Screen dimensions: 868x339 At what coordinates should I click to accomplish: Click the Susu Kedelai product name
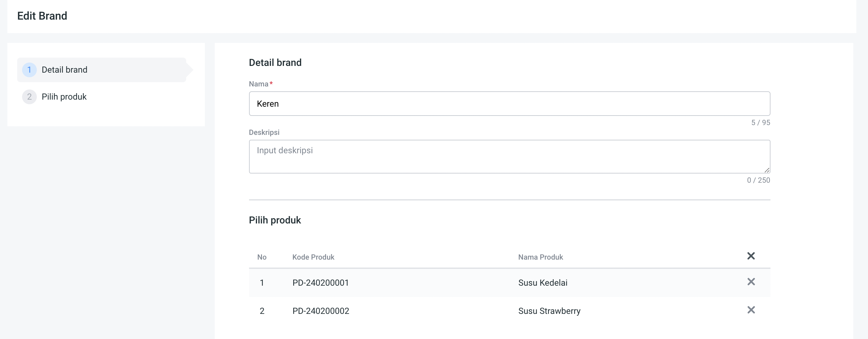[x=543, y=283]
